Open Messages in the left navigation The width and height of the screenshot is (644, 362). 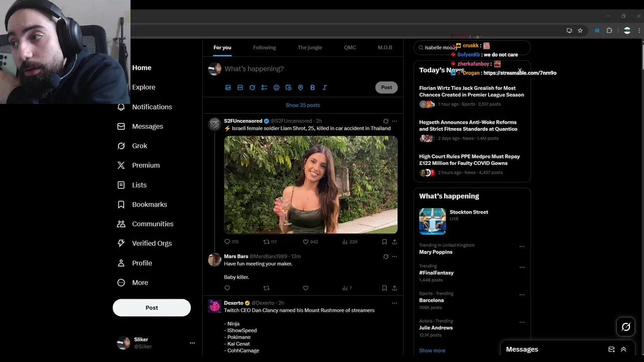140,126
